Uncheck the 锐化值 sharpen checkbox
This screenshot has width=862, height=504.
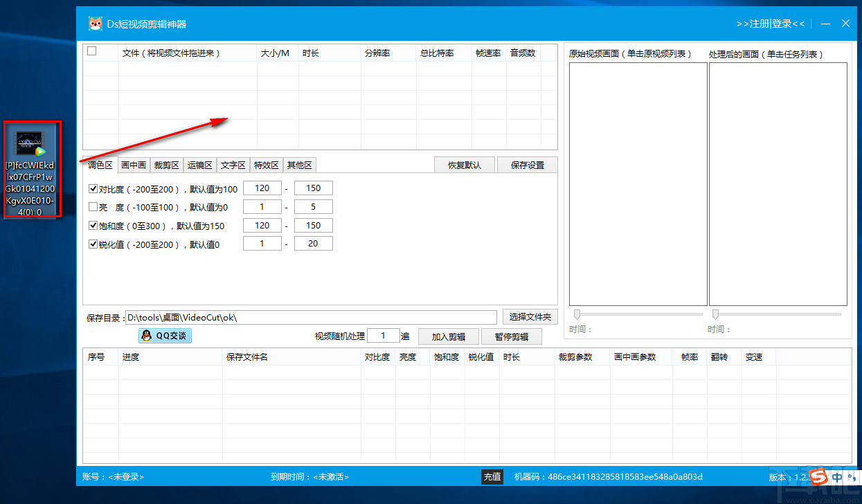[x=93, y=244]
